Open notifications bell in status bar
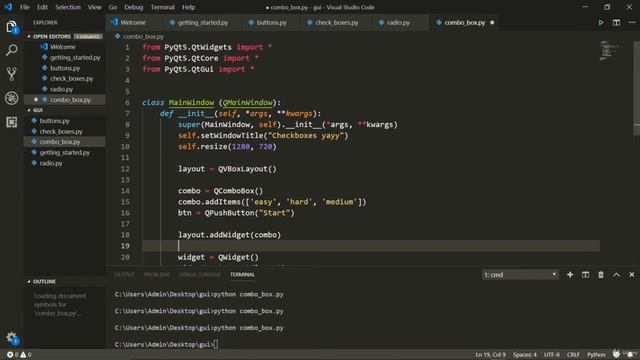Viewport: 640px width, 360px height. tap(631, 354)
